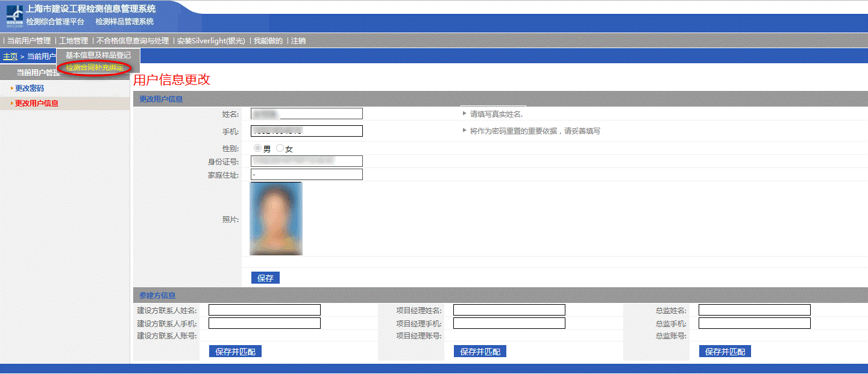Screen dimensions: 868x374
Task: Click 注销 to log out
Action: (x=298, y=41)
